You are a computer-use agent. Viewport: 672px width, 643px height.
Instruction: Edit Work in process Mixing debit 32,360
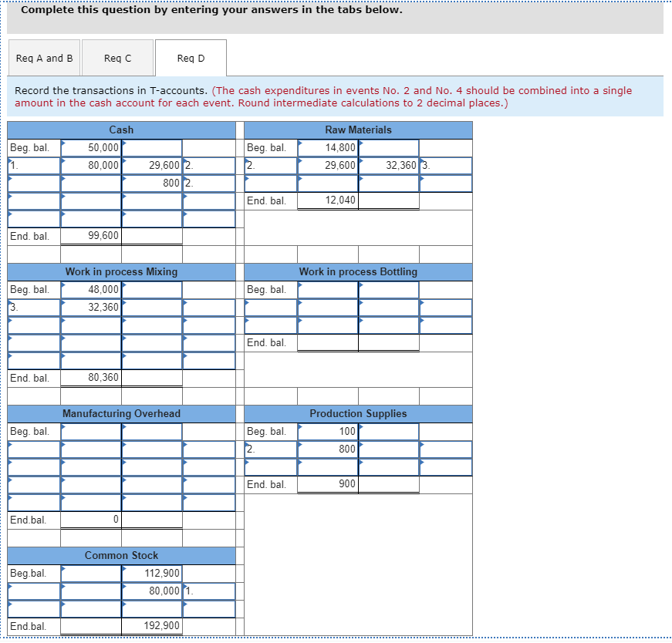tap(91, 307)
